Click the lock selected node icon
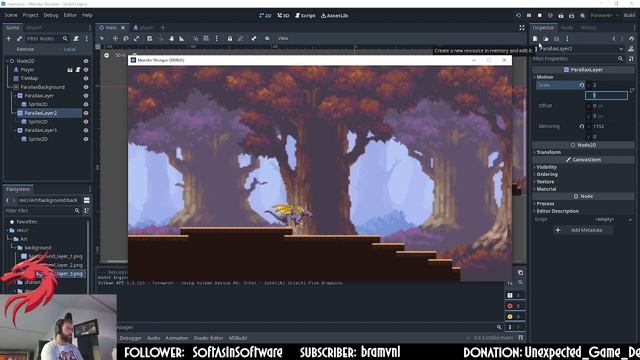This screenshot has width=640, height=360. tap(229, 38)
